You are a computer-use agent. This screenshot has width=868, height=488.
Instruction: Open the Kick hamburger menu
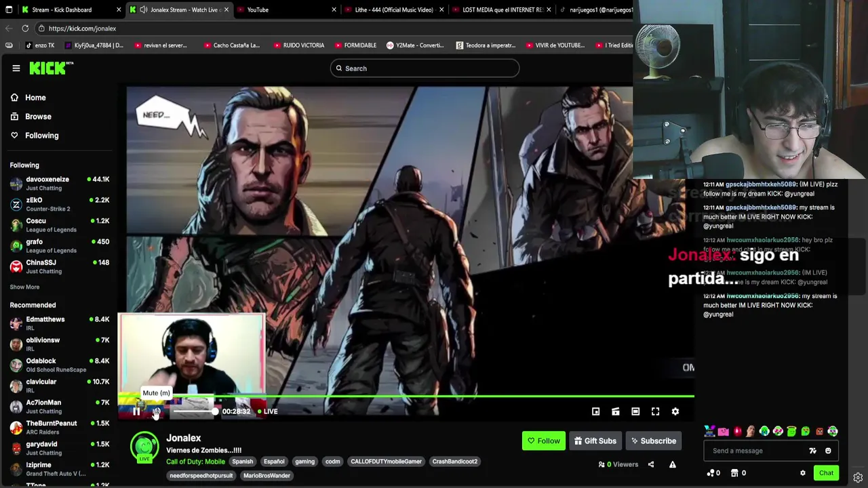(16, 68)
